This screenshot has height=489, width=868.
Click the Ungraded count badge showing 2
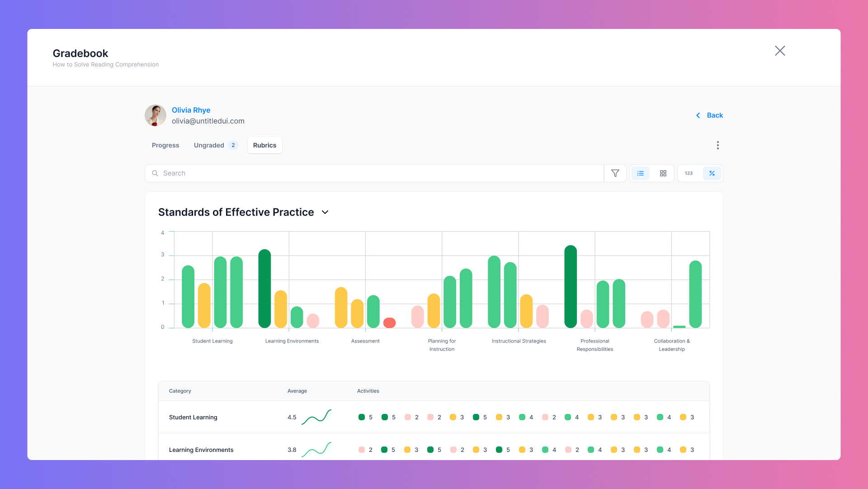[233, 145]
